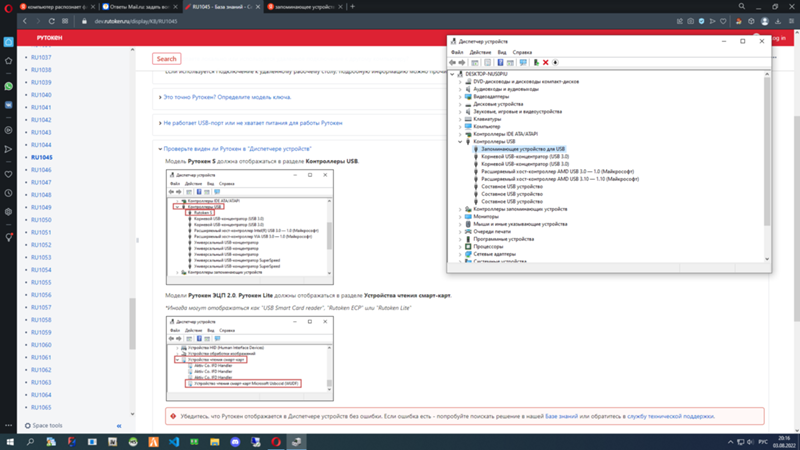Open blue Help icon in Device Manager toolbar
The height and width of the screenshot is (450, 800).
click(x=500, y=62)
